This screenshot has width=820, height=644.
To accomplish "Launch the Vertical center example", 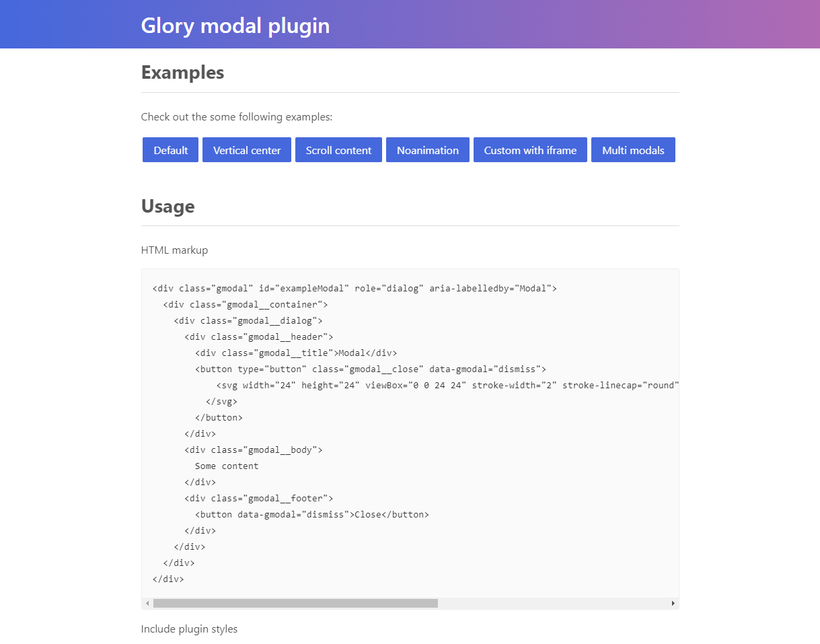I will tap(247, 150).
